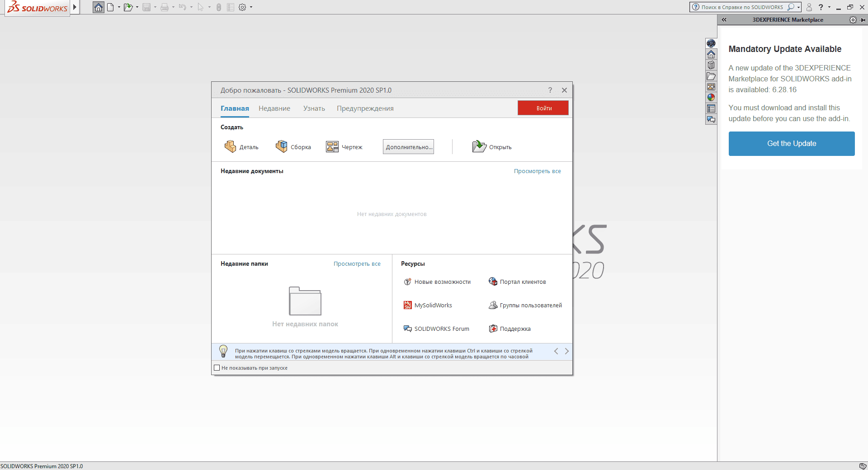
Task: Open the Custom Properties task pane tab
Action: tap(711, 108)
